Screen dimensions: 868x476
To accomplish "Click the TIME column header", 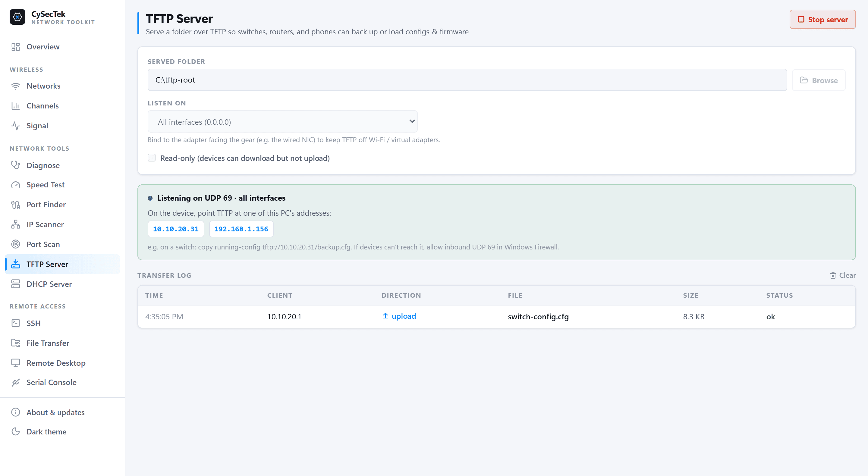I will pyautogui.click(x=154, y=296).
